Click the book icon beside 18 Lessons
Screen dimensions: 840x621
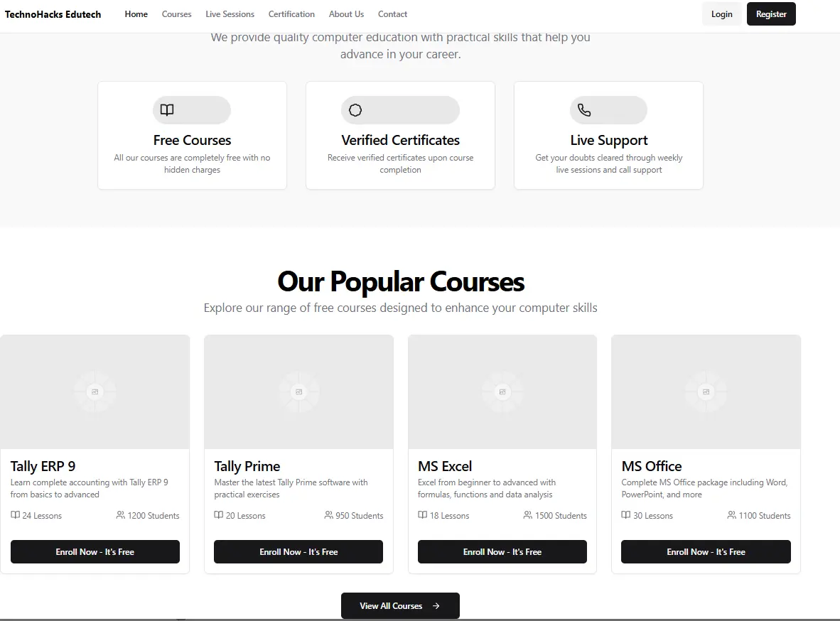point(423,515)
